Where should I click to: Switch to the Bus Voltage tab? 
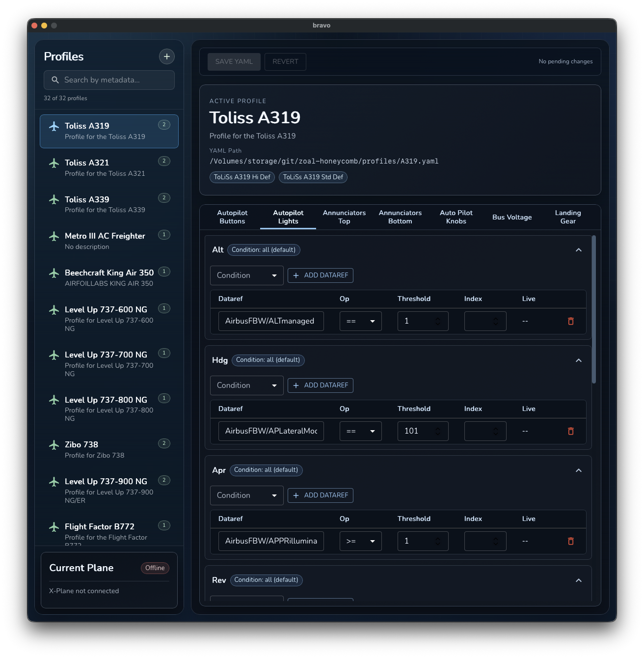tap(512, 217)
